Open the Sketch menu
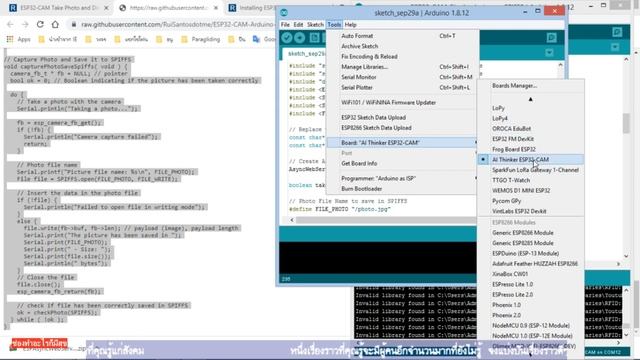 [315, 24]
